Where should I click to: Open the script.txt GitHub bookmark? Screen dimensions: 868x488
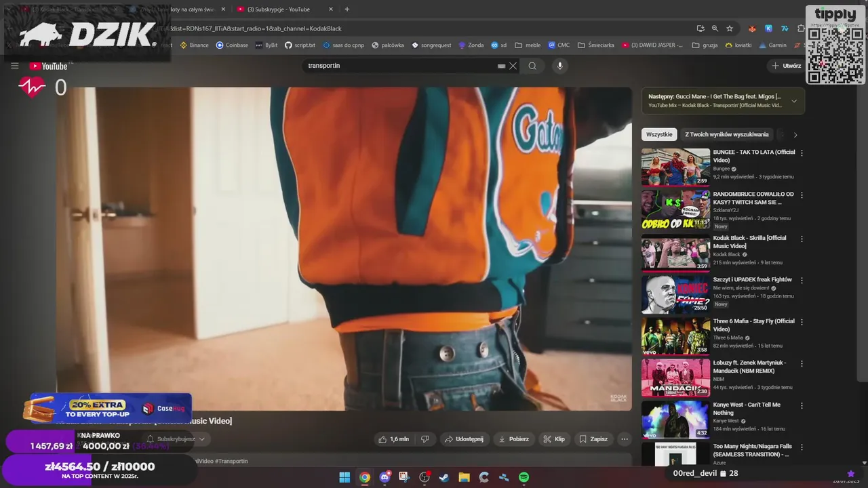click(x=300, y=45)
